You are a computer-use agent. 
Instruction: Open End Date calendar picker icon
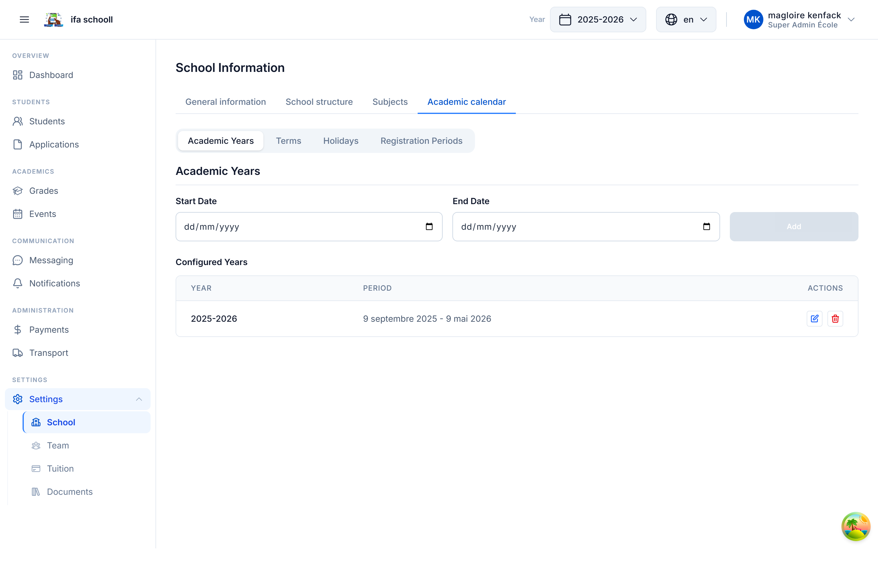(706, 226)
